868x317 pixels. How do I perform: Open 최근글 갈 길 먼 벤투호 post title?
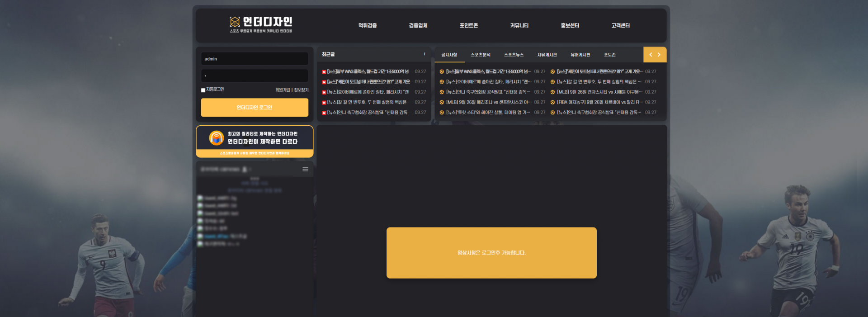pyautogui.click(x=367, y=103)
